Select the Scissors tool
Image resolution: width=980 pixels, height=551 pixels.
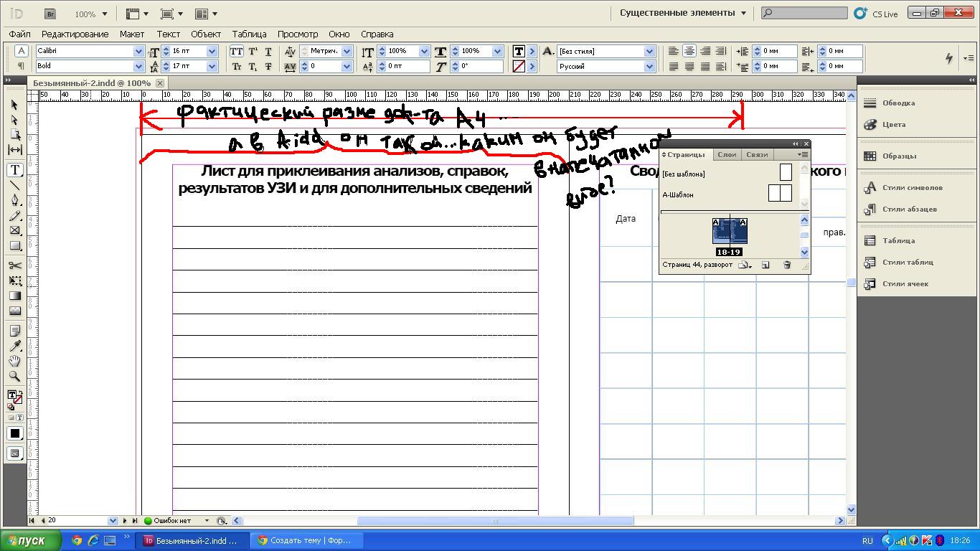[14, 265]
